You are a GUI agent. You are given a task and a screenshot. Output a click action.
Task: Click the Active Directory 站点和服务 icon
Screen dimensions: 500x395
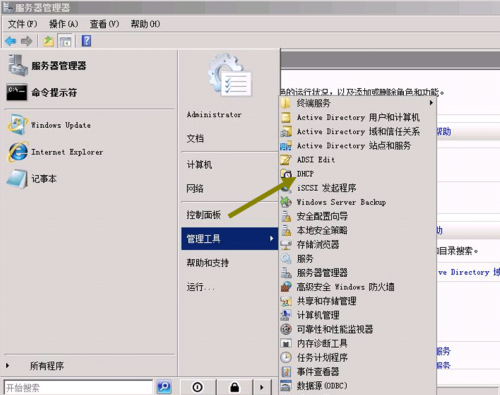click(x=286, y=146)
